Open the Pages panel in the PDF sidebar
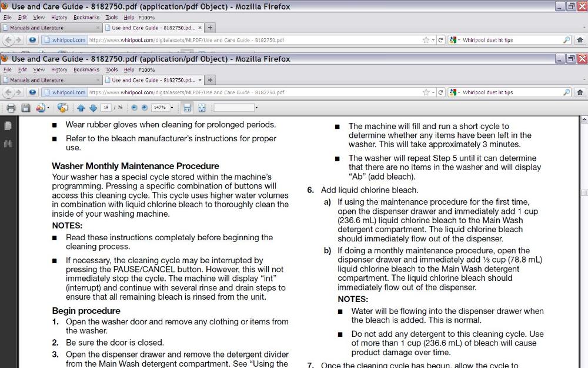Viewport: 588px width, 368px height. tap(8, 126)
